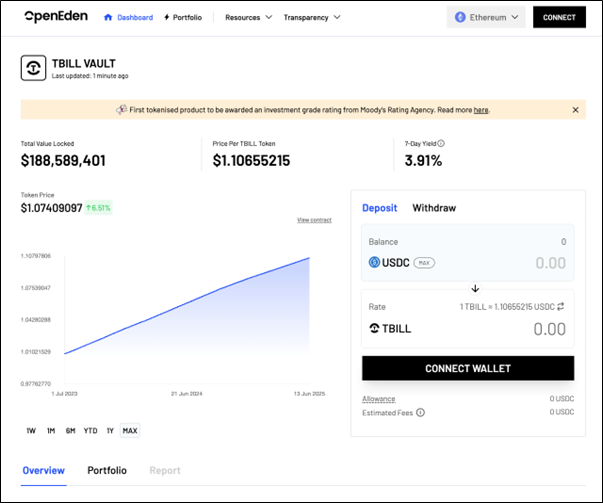
Task: Open the Ethereum network selector
Action: [x=486, y=17]
